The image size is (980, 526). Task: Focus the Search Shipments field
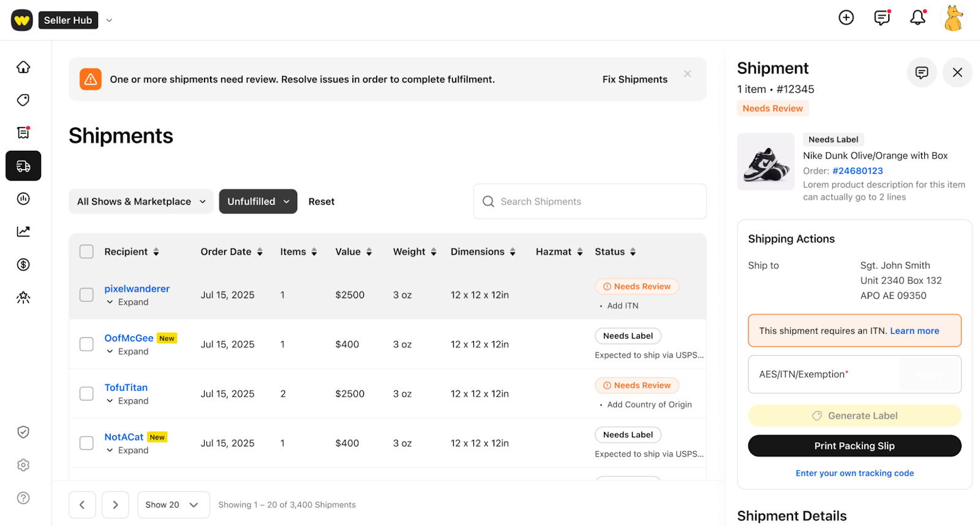click(589, 201)
